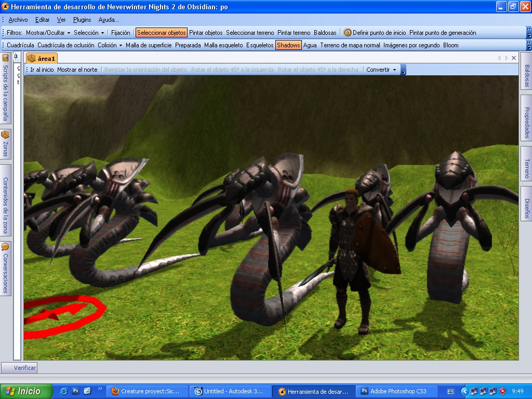Toggle the Shadows display option
This screenshot has height=399, width=532.
pos(288,45)
